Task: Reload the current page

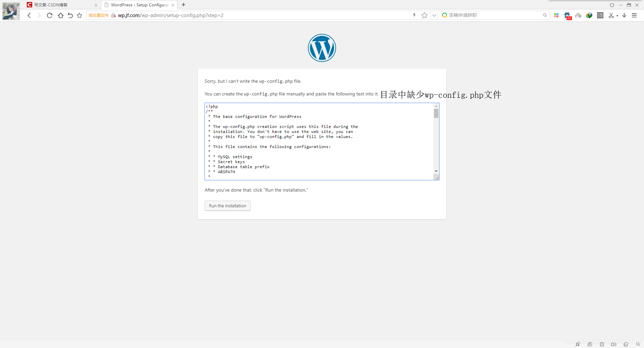Action: pos(50,15)
